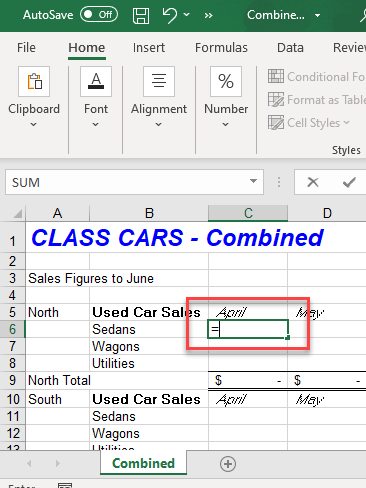Screen dimensions: 366x488
Task: Switch to the Insert tab
Action: click(x=149, y=48)
